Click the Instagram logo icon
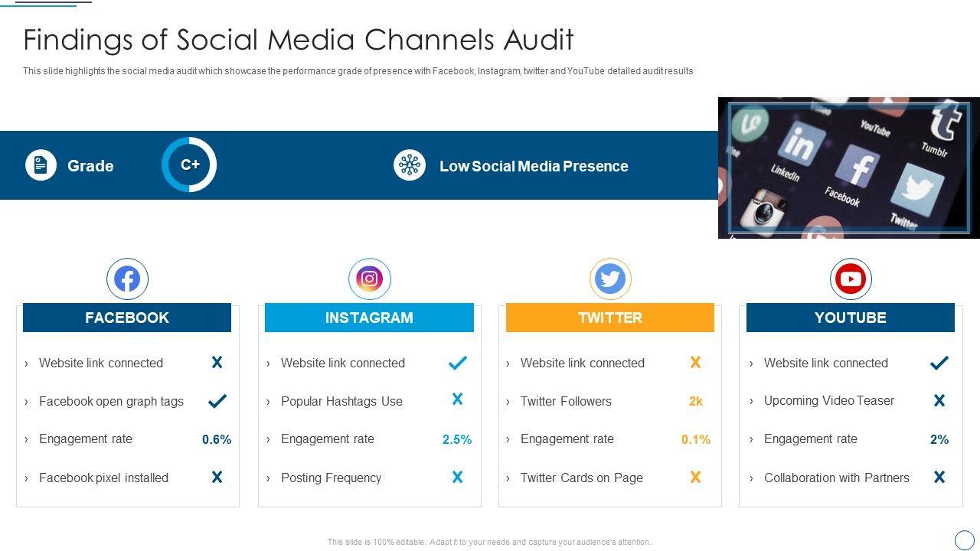Screen dimensions: 980x551 pyautogui.click(x=369, y=279)
